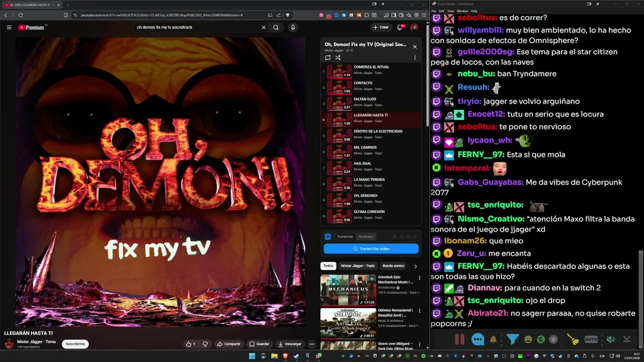Screen dimensions: 644x362
Task: Reload the page in the browser
Action: pyautogui.click(x=21, y=15)
